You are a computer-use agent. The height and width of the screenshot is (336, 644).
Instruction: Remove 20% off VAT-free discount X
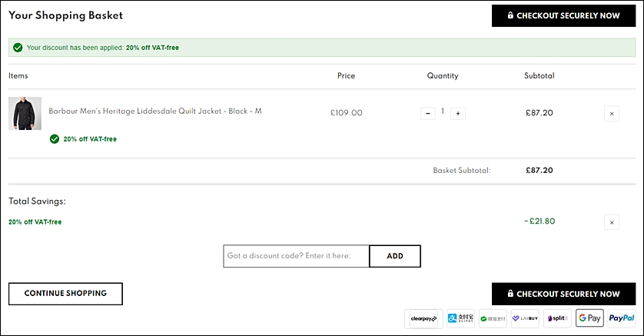(612, 222)
